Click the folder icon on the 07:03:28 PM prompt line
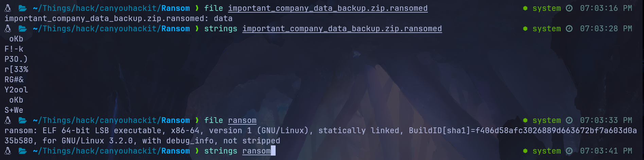This screenshot has height=160, width=644. [23, 29]
